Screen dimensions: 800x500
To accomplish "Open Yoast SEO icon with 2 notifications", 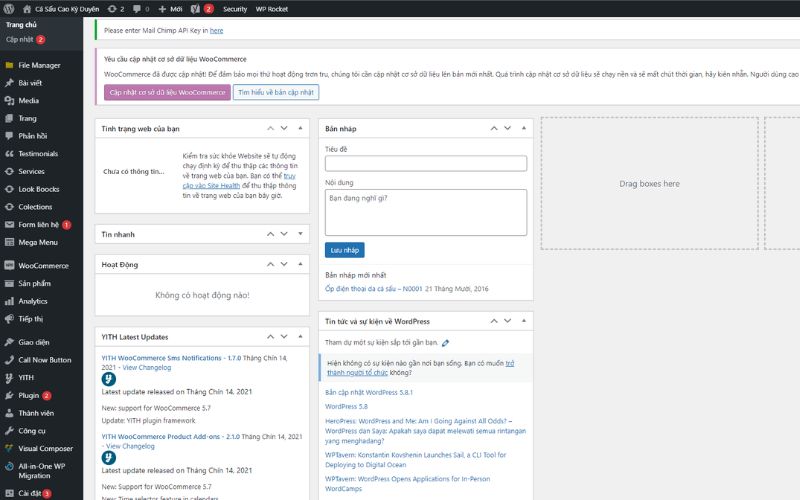I will pyautogui.click(x=195, y=9).
